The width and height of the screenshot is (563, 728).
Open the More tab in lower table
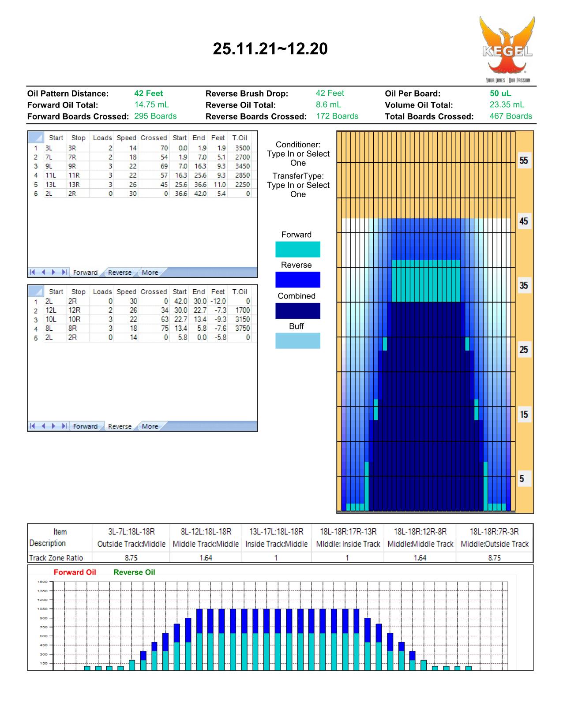click(150, 426)
